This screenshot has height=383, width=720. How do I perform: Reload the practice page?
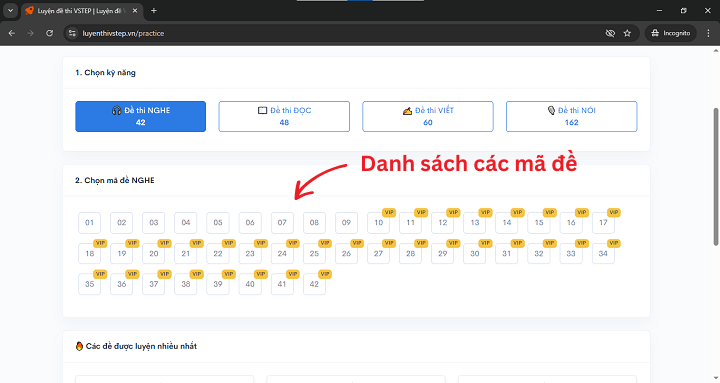point(50,33)
